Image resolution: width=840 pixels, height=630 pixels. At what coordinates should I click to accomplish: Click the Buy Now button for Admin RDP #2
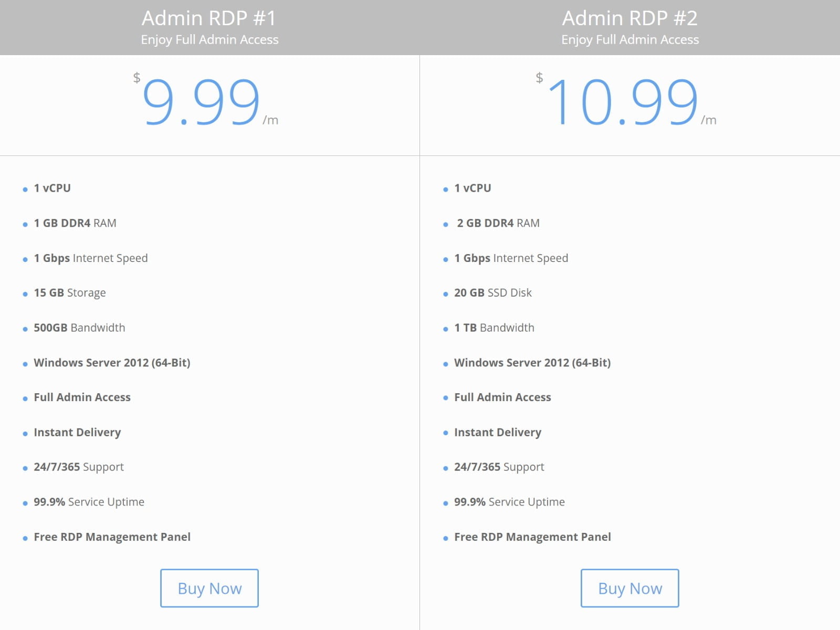[x=631, y=588]
